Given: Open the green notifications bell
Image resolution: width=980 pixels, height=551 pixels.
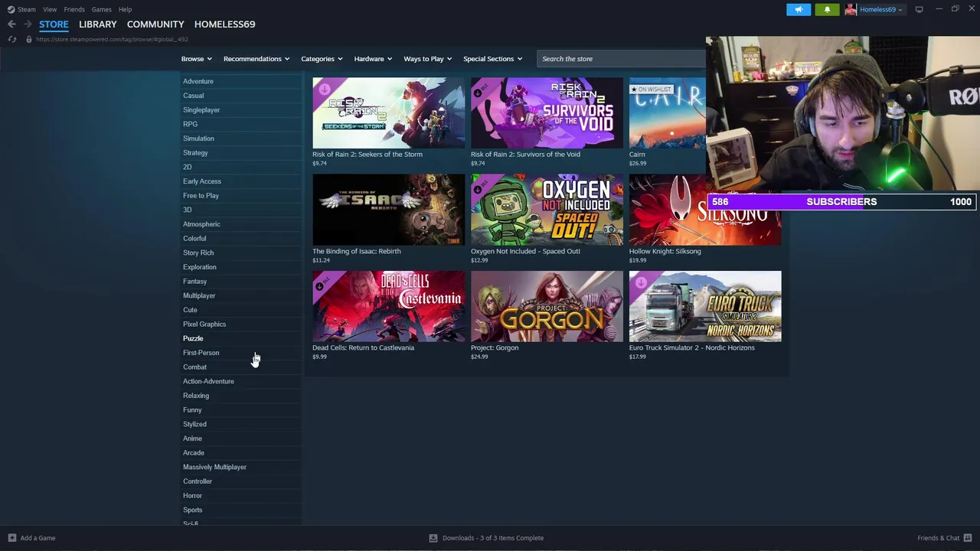Looking at the screenshot, I should (x=827, y=9).
